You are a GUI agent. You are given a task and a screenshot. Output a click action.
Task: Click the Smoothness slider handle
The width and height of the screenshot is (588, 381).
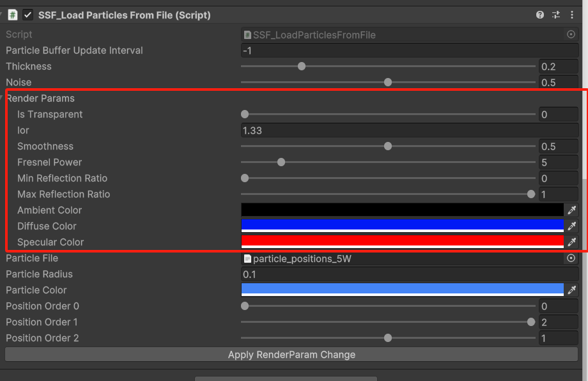pyautogui.click(x=388, y=146)
